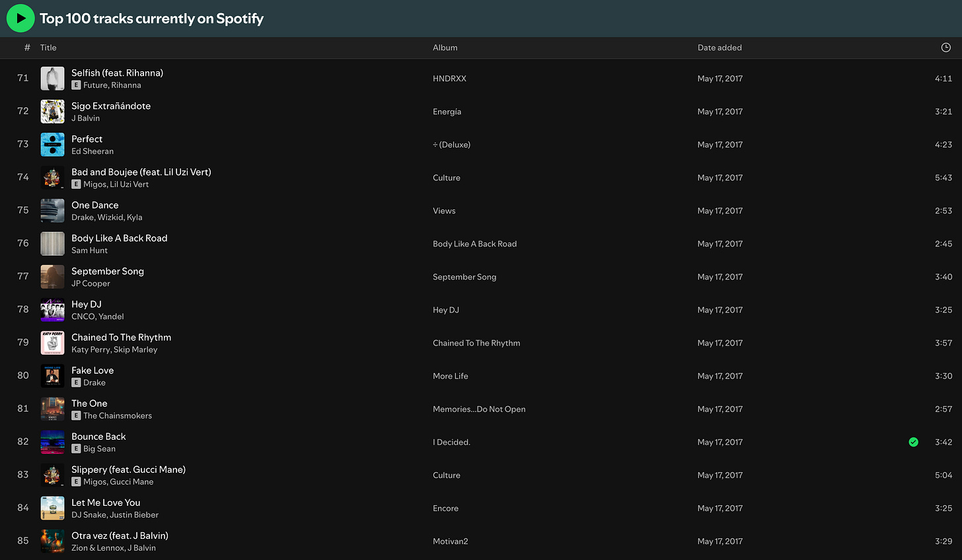Screen dimensions: 962x560
Task: Click Slippery track cover thumbnail
Action: pyautogui.click(x=52, y=475)
